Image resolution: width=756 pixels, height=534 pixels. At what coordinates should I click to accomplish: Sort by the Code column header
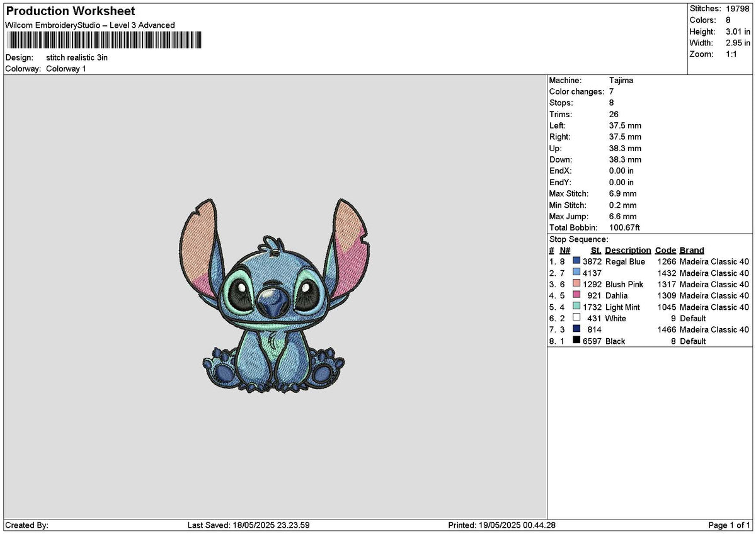tap(665, 250)
